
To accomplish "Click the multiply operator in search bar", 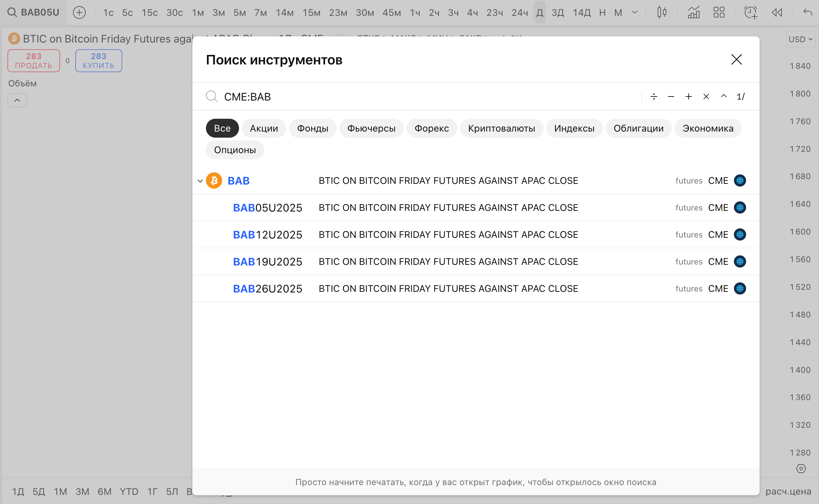I will 706,97.
